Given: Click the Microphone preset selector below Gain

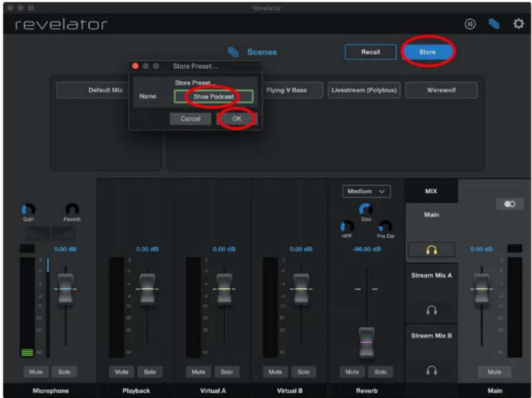Looking at the screenshot, I should coord(50,233).
